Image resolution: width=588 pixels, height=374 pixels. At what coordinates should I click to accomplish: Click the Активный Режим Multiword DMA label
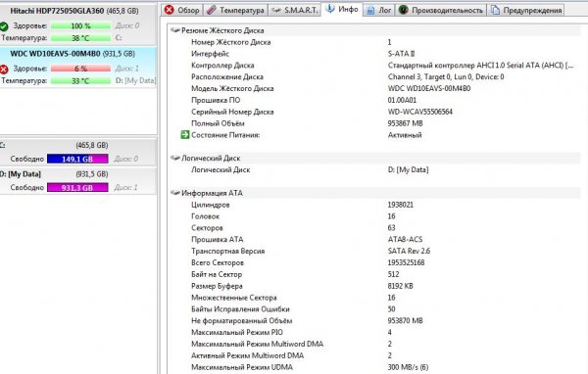[247, 355]
